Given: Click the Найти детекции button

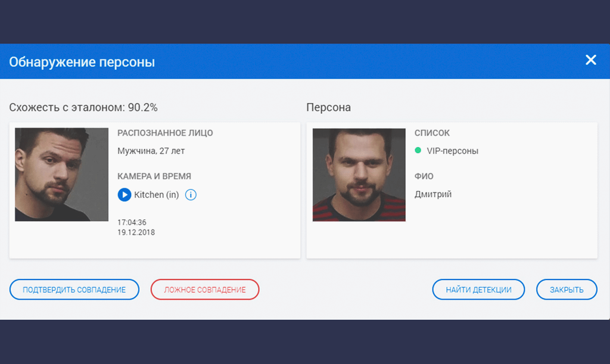Looking at the screenshot, I should (478, 290).
